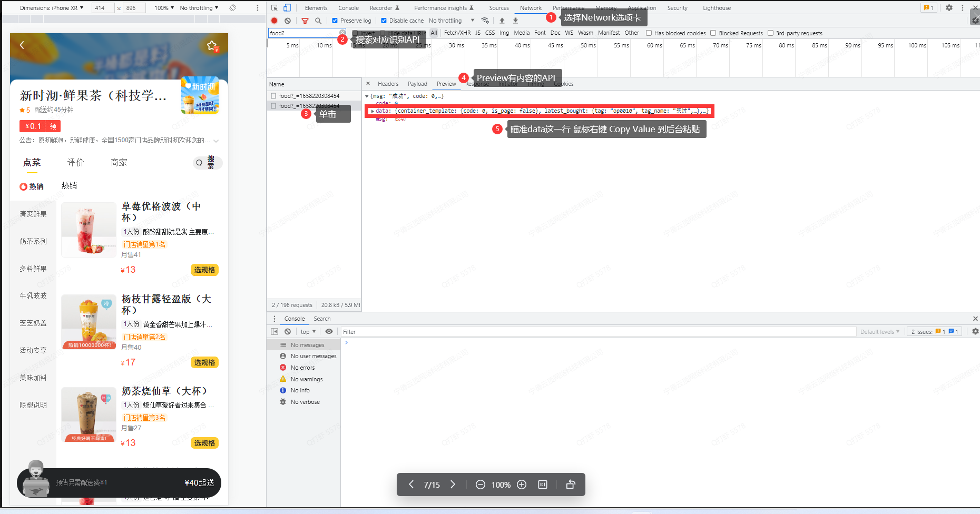Click the network filter text input

[303, 33]
